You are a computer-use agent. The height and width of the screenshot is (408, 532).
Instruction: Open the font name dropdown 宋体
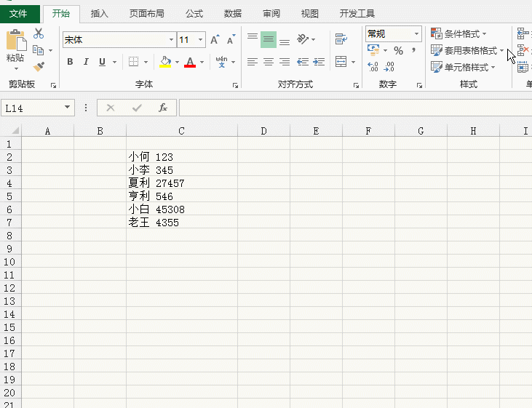(x=171, y=40)
